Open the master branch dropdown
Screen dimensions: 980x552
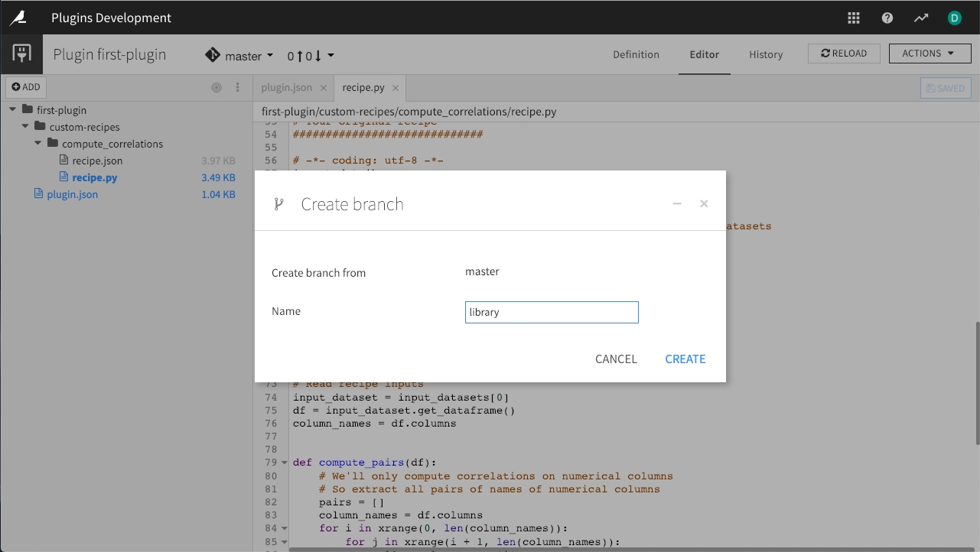249,56
